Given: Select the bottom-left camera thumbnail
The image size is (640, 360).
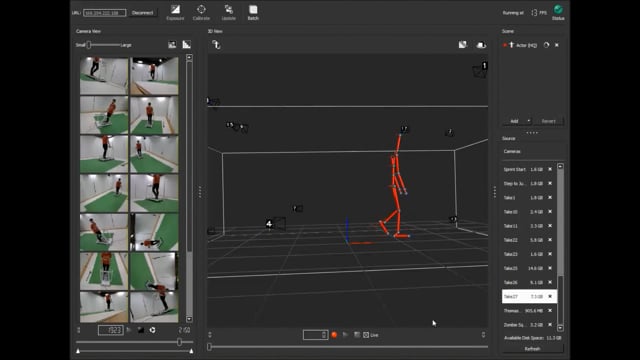Looking at the screenshot, I should pos(104,307).
